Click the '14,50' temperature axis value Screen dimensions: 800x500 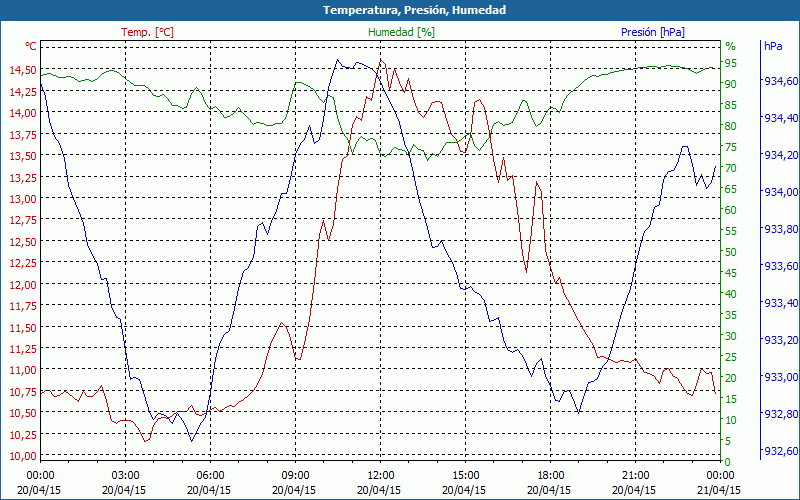[x=22, y=69]
